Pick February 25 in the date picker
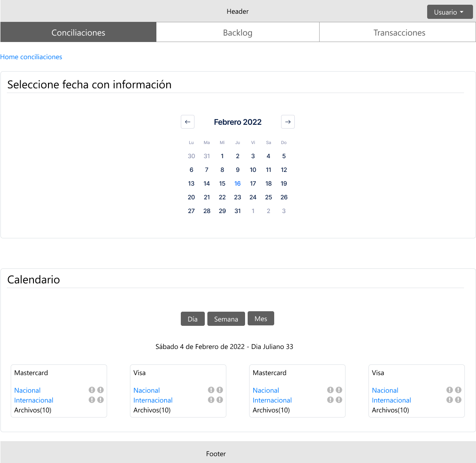Viewport: 476px width, 463px height. click(x=269, y=197)
